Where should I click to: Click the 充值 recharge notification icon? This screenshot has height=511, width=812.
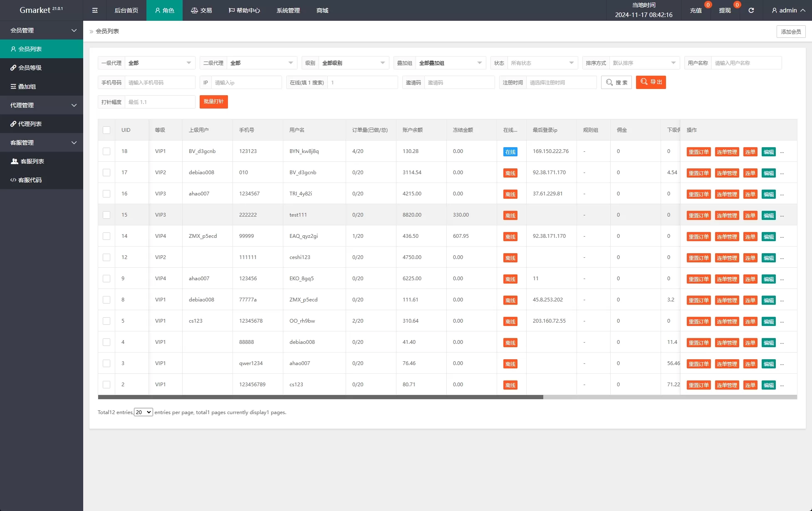696,10
